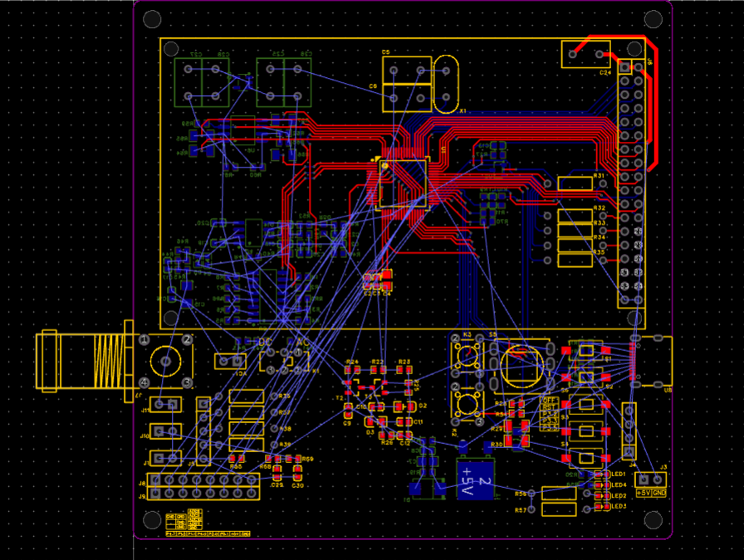The image size is (744, 560).
Task: Click capacitor C11 footprint
Action: 404,421
